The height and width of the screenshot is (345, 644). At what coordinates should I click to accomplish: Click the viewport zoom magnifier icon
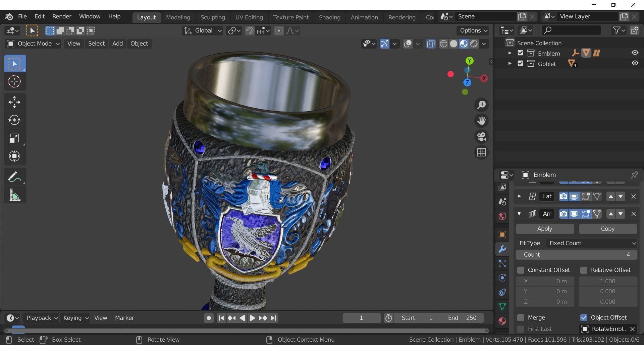click(482, 105)
